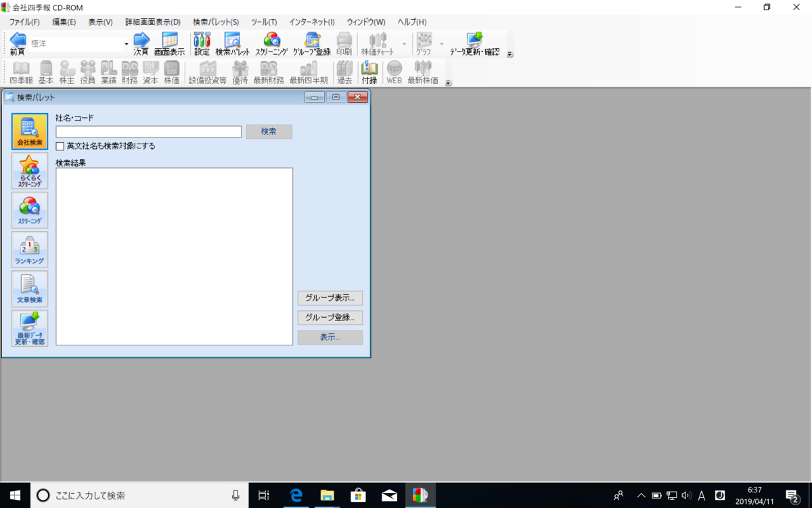Open the 優待 gift icon

click(x=240, y=72)
